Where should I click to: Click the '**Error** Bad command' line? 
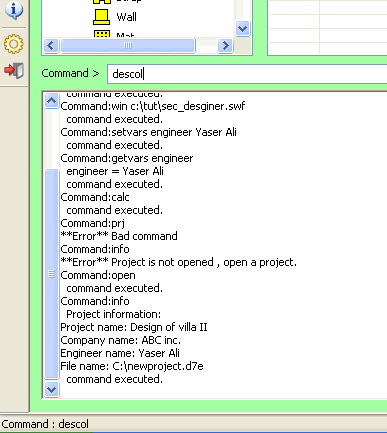(x=119, y=236)
